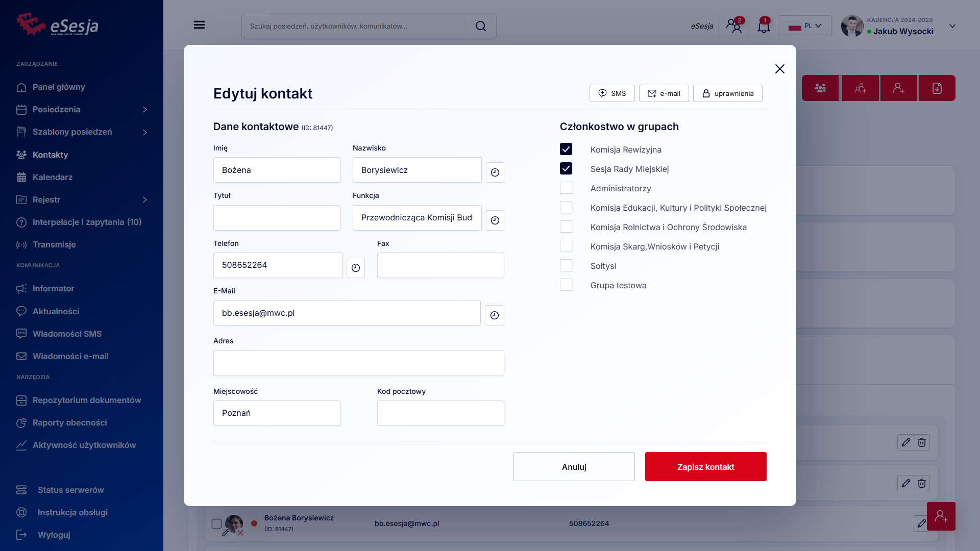Click Zapisz kontakt button

point(705,467)
